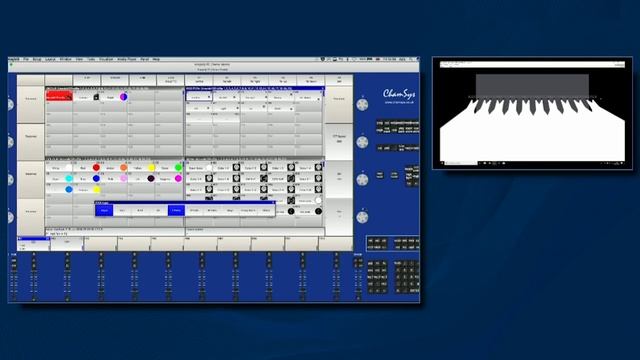Click the stage view in the visualiser window
This screenshot has width=640, height=360.
(x=532, y=113)
